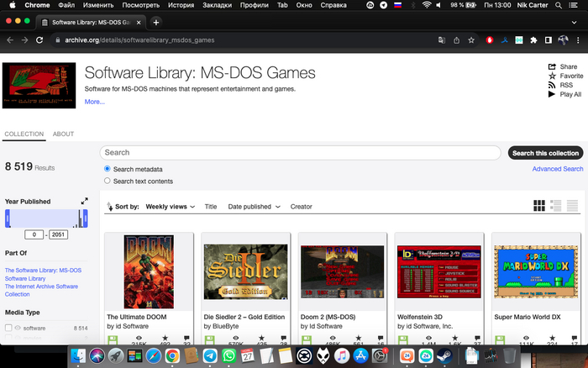Open a new browser tab

pyautogui.click(x=156, y=23)
